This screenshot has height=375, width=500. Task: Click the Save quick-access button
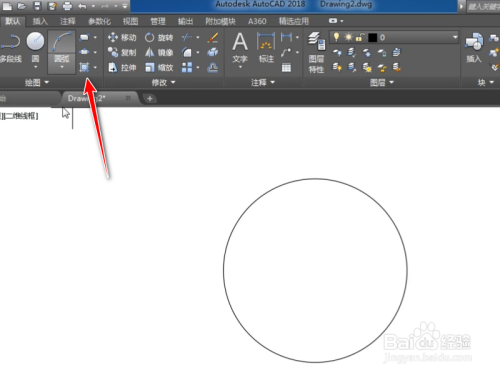pyautogui.click(x=37, y=6)
